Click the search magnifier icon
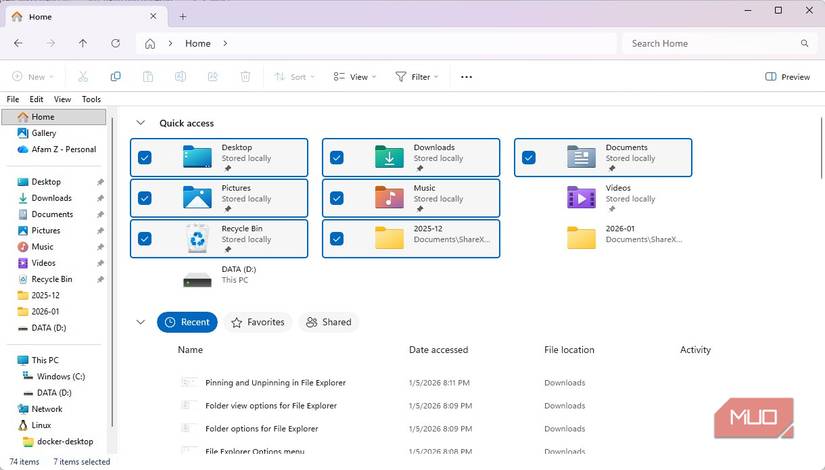 tap(804, 44)
